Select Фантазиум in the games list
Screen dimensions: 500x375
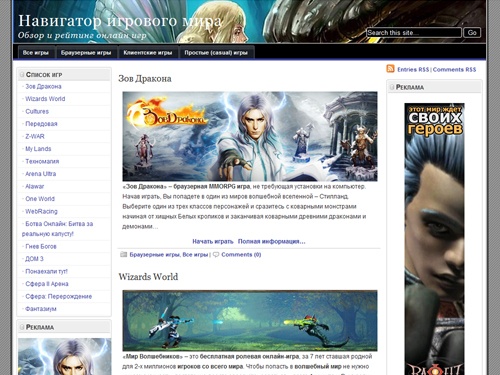click(41, 309)
